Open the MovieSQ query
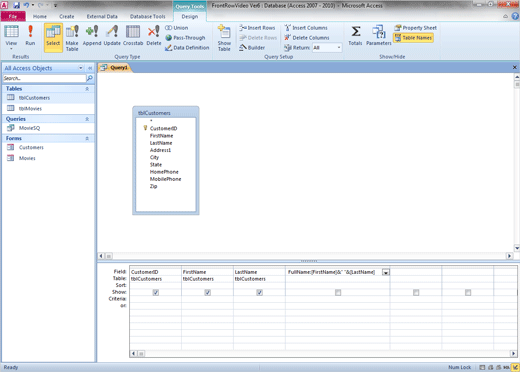Image resolution: width=520 pixels, height=372 pixels. (48, 128)
